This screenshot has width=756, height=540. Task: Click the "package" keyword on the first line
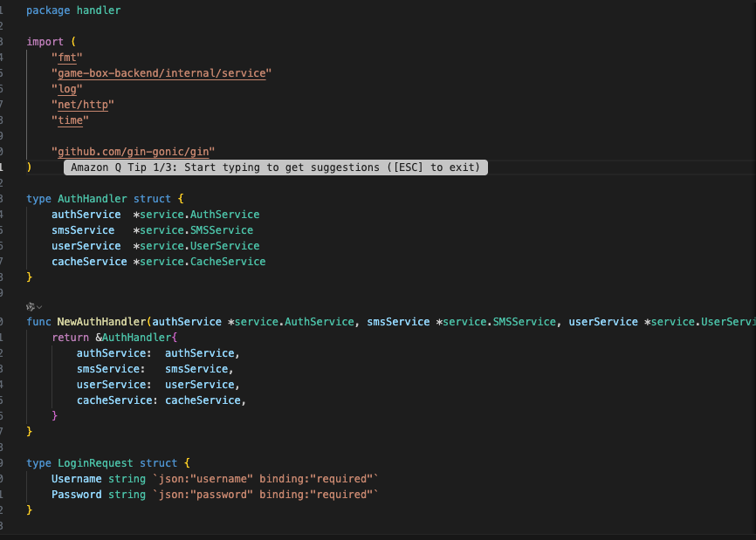pyautogui.click(x=48, y=10)
